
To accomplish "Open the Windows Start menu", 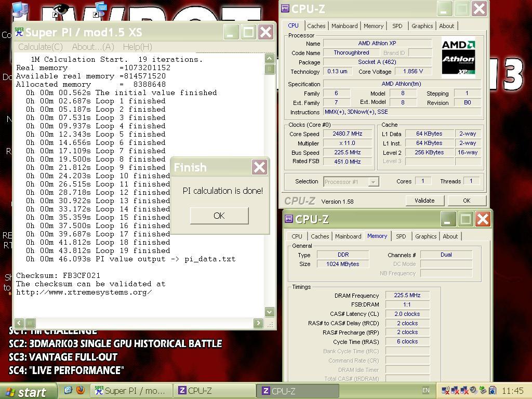I will point(28,392).
